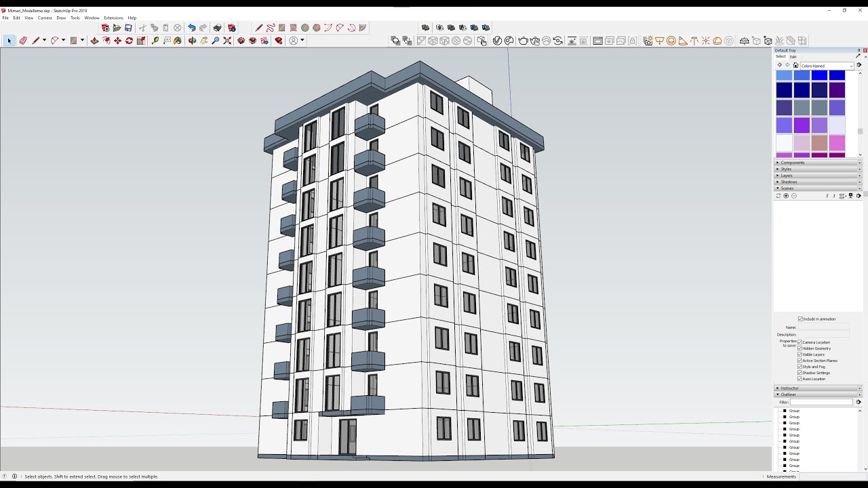Screen dimensions: 868x488
Task: Activate the Push/Pull tool
Action: click(x=94, y=41)
